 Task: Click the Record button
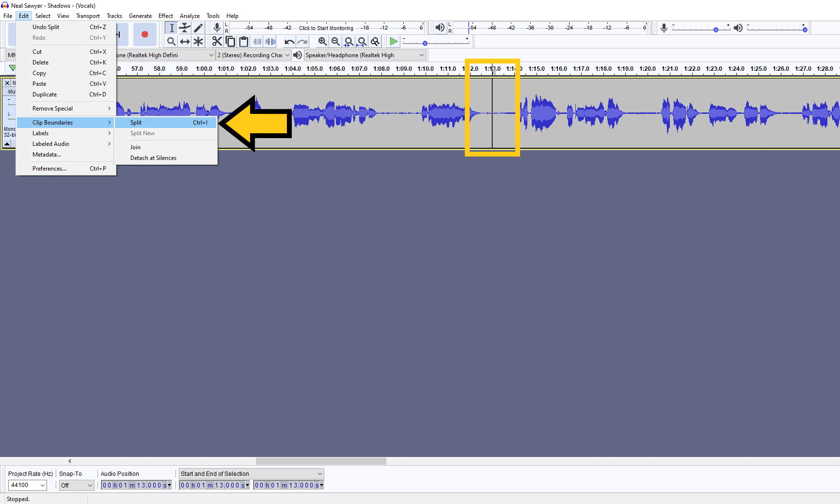pyautogui.click(x=144, y=34)
